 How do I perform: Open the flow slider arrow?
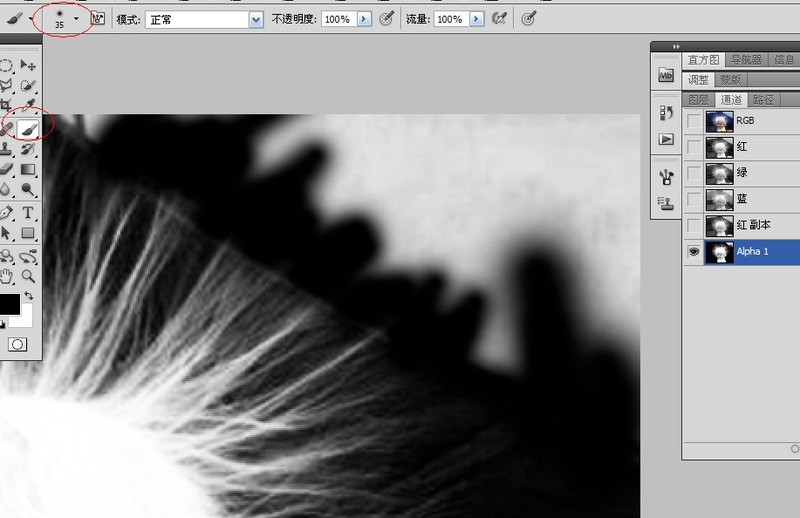[476, 19]
